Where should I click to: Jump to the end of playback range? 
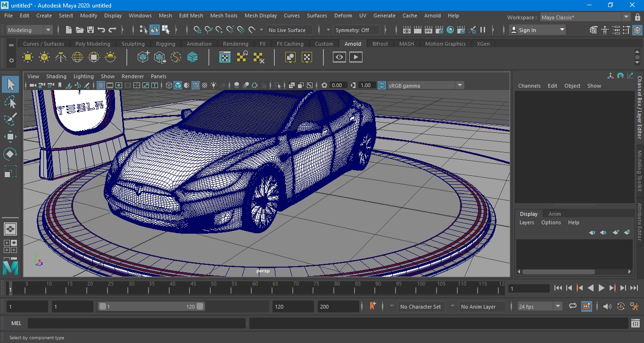(633, 288)
